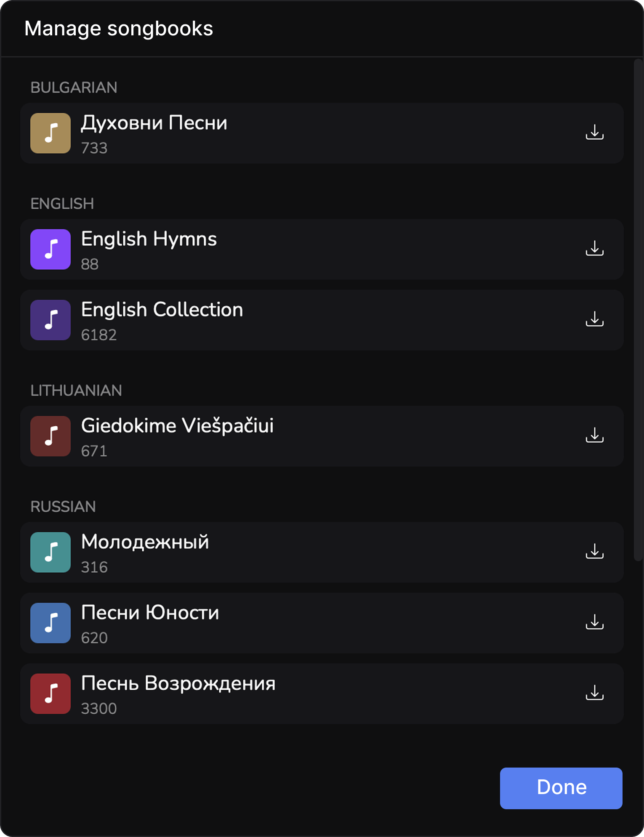This screenshot has width=644, height=837.
Task: Download the Песнь Возрождения songbook
Action: click(x=594, y=693)
